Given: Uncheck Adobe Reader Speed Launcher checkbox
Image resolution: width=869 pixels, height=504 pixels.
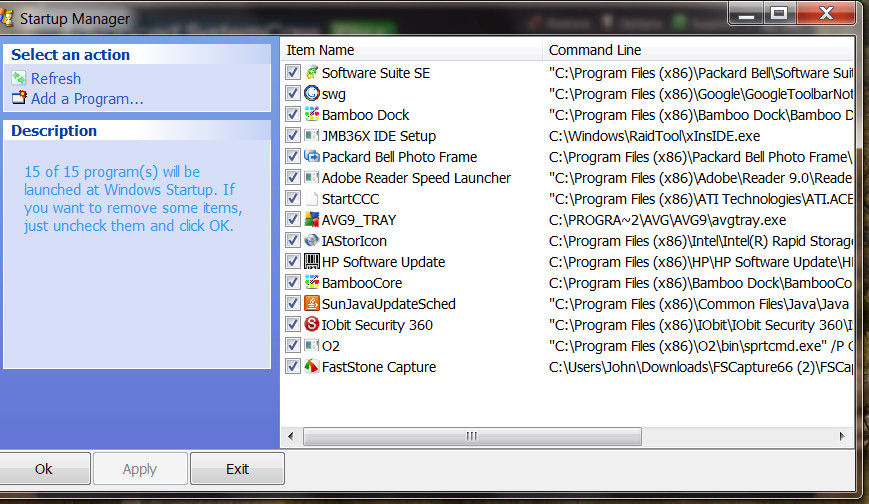Looking at the screenshot, I should click(293, 177).
